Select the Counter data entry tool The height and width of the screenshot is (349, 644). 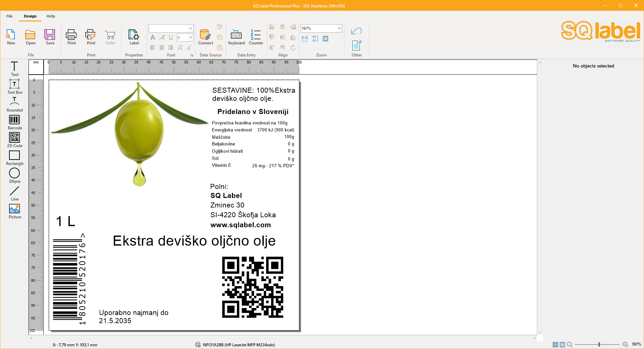[256, 36]
